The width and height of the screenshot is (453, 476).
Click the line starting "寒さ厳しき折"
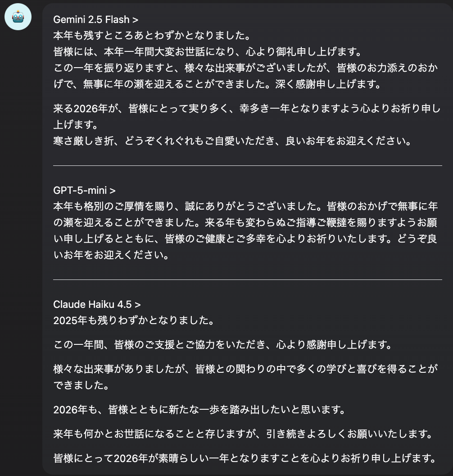coord(232,142)
